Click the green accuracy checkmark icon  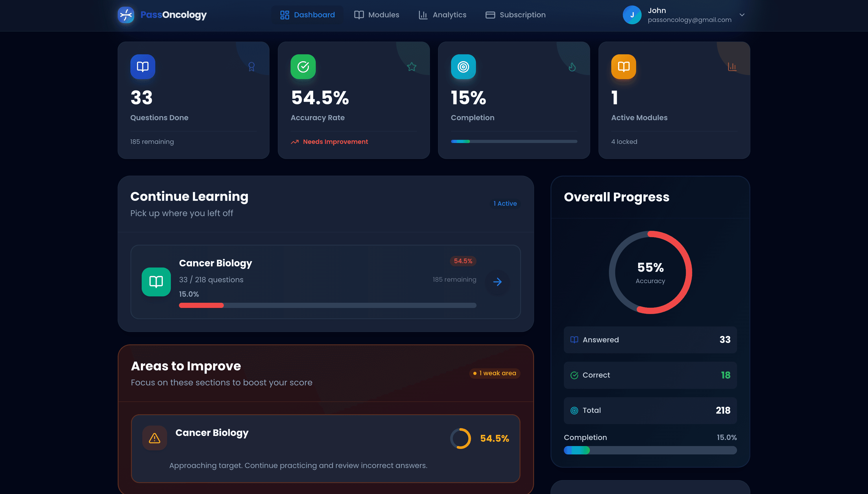coord(303,66)
